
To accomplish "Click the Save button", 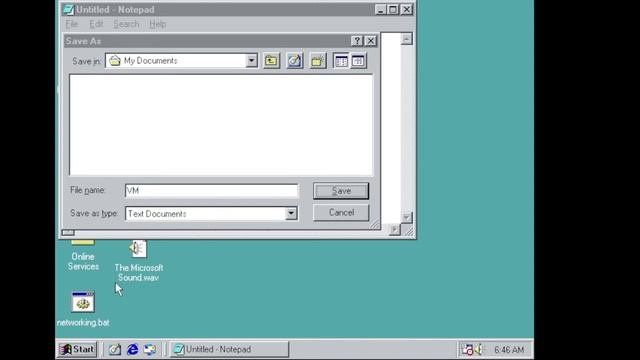I will [341, 191].
